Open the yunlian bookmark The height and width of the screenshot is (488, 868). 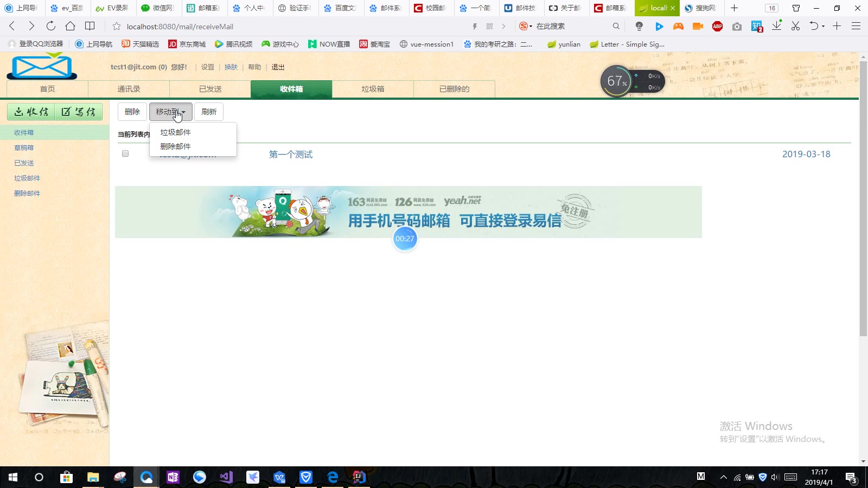click(564, 44)
